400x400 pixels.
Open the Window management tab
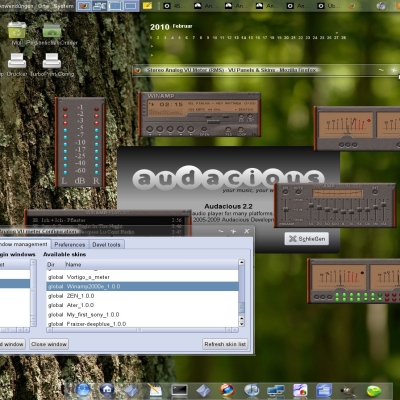pyautogui.click(x=24, y=244)
